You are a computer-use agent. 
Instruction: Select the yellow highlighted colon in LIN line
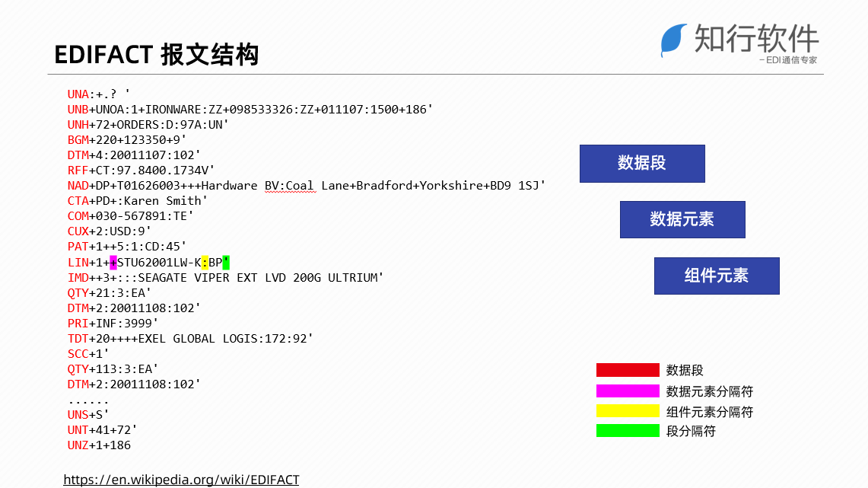point(205,262)
